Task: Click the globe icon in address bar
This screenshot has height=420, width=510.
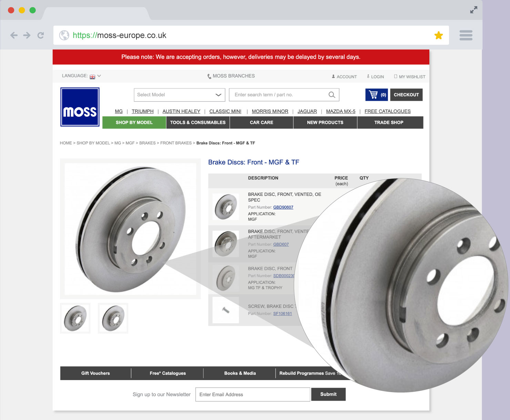Action: pyautogui.click(x=64, y=35)
